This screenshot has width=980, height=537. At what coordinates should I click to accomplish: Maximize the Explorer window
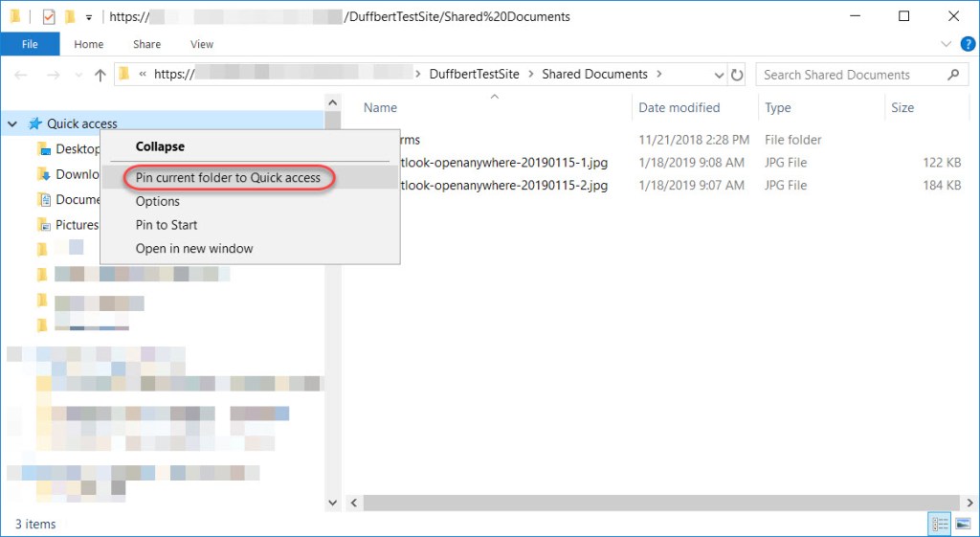click(903, 16)
